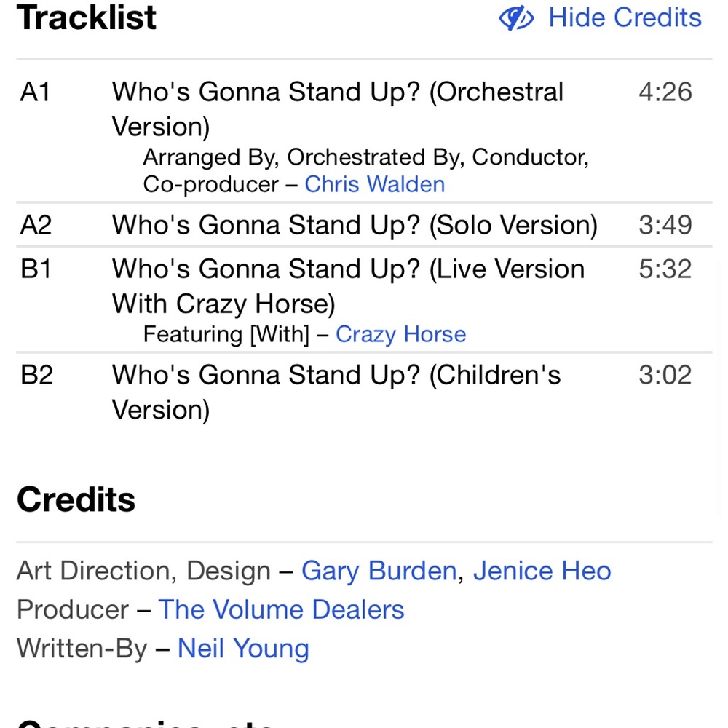
Task: Click the 3:49 duration of track A2
Action: [x=665, y=225]
